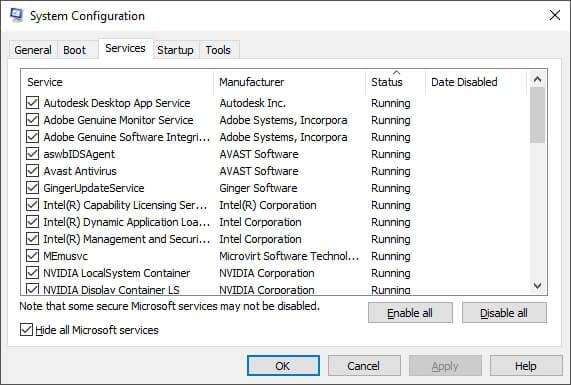Click the services list scrollbar thumb

537,116
